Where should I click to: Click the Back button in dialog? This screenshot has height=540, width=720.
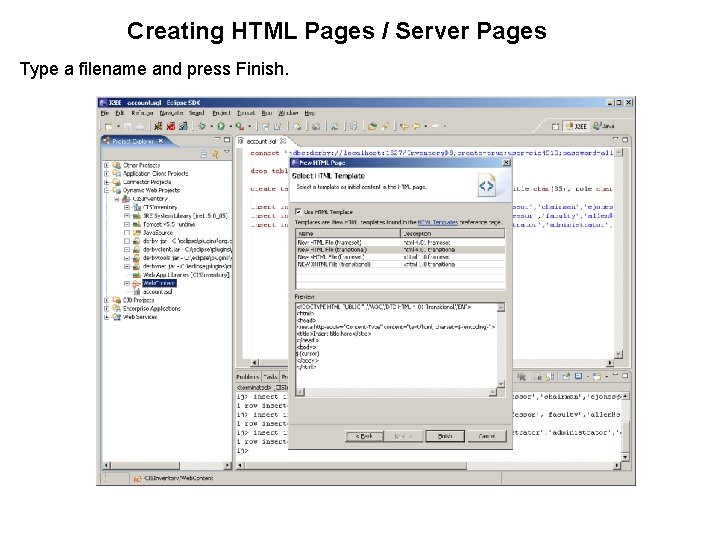(364, 436)
